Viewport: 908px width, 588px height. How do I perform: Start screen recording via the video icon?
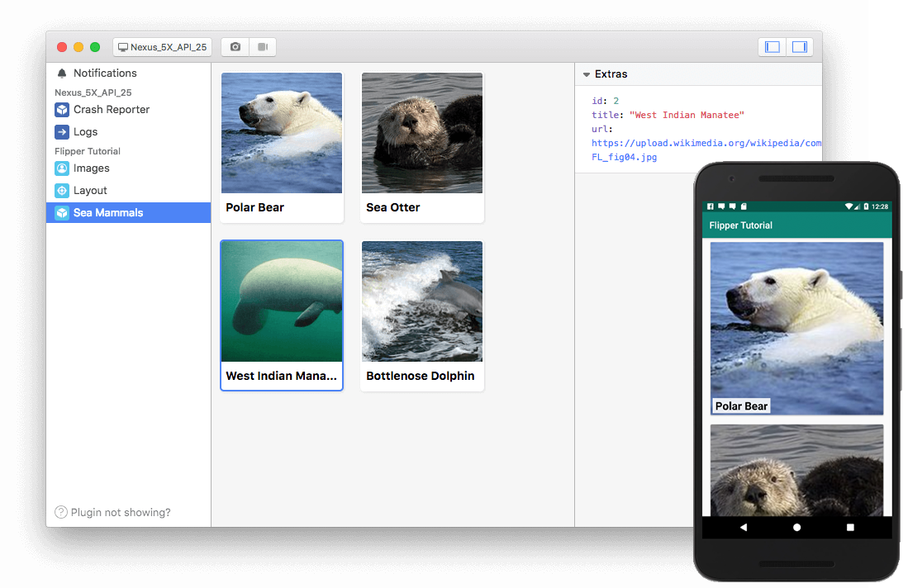coord(262,46)
